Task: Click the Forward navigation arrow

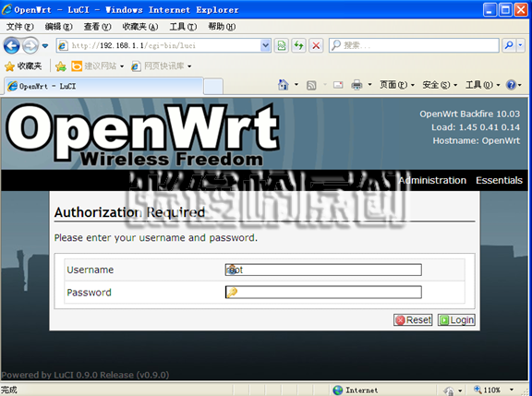Action: (x=30, y=45)
